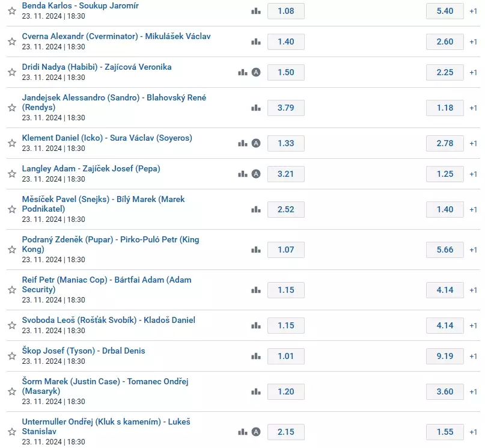Screen dimensions: 485x448
Task: Open Dridi Nadya (Habibi) - Zajícová Veronika match
Action: point(97,67)
